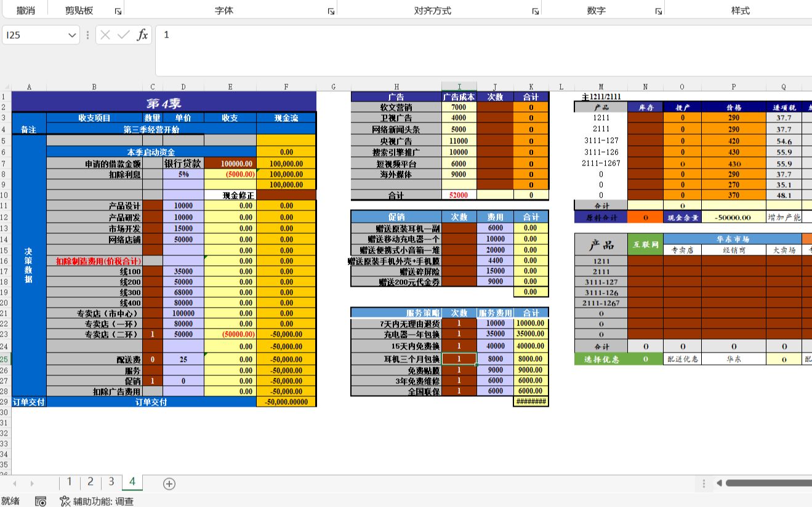This screenshot has width=812, height=507.
Task: Select row 10 header
Action: 6,195
